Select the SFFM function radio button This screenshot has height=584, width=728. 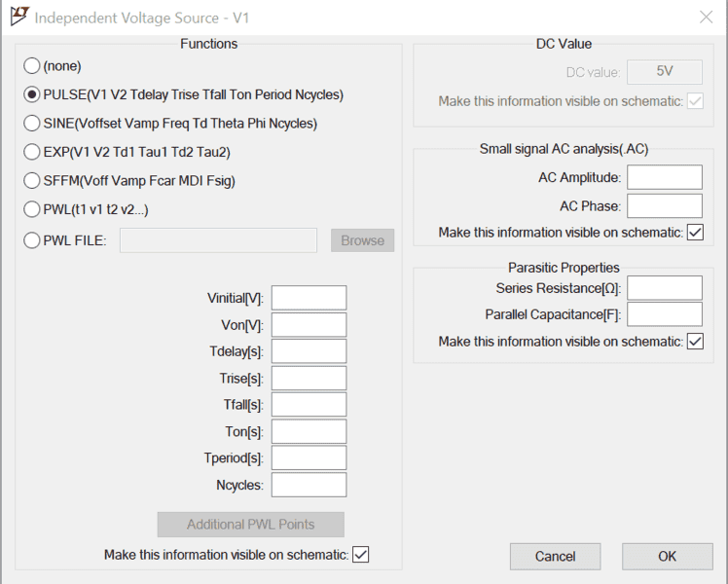point(32,181)
